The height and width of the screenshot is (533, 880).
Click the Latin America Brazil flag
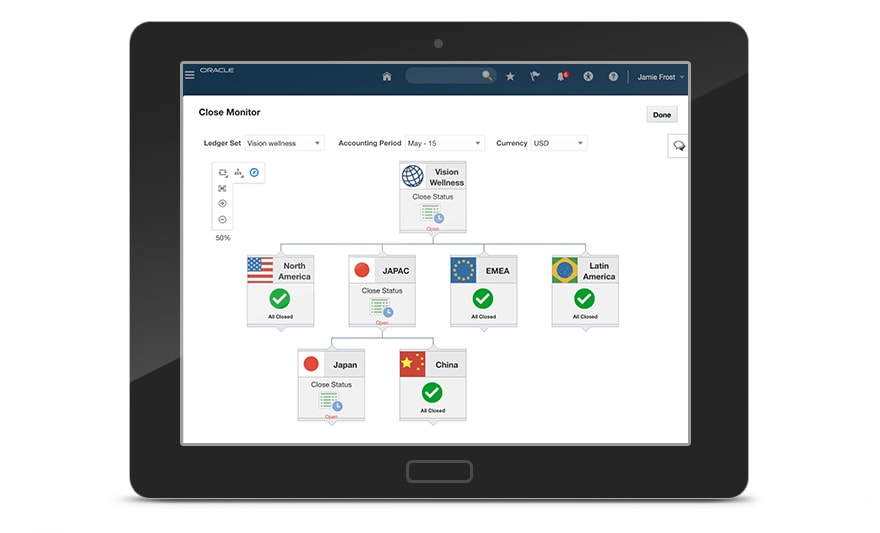coord(565,270)
